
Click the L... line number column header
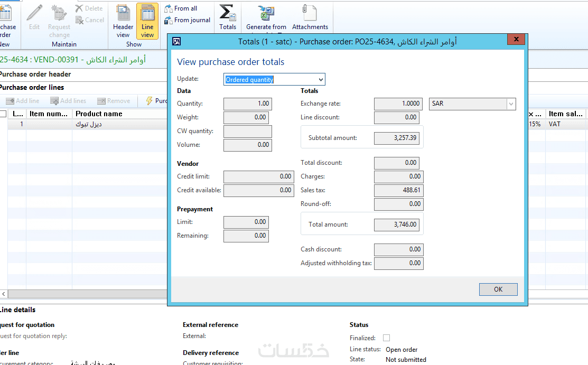[x=17, y=114]
